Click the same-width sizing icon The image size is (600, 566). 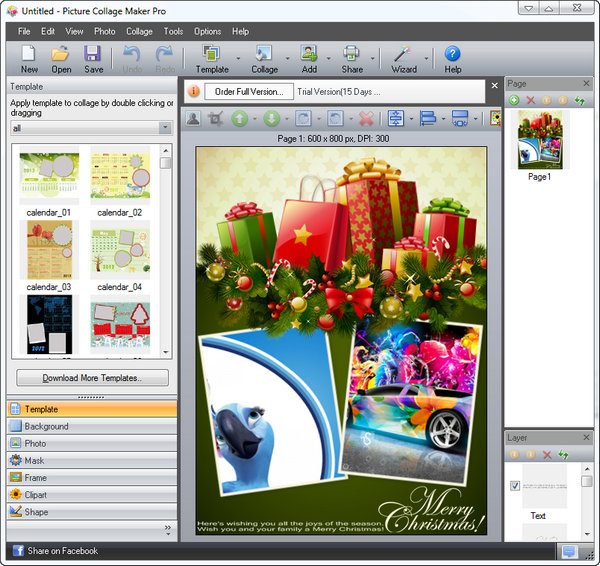point(460,118)
